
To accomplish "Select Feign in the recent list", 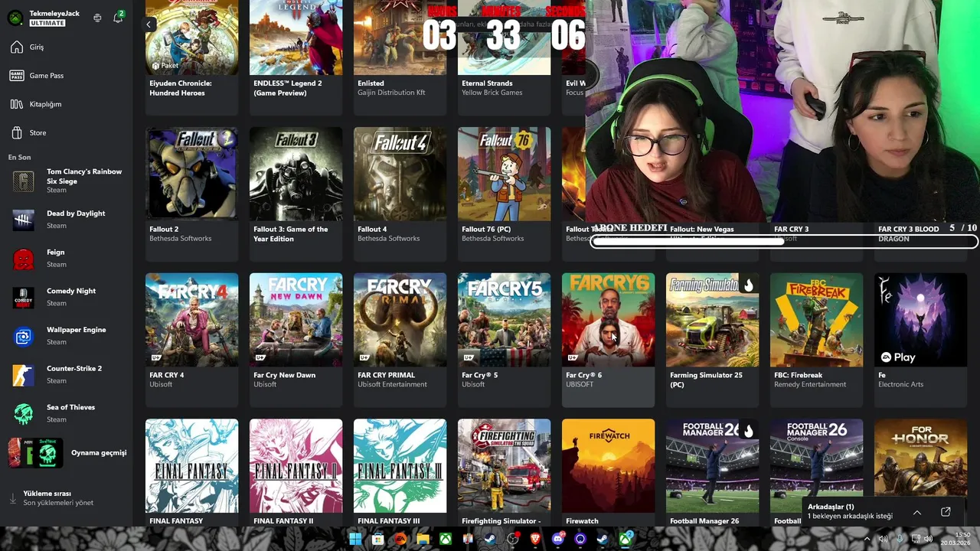I will coord(67,259).
